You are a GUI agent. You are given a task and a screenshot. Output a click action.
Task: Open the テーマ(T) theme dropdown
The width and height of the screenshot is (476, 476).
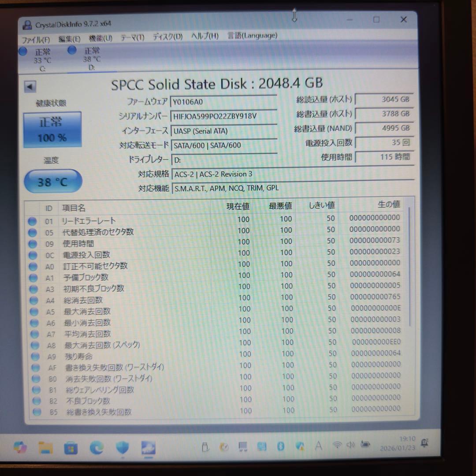132,37
